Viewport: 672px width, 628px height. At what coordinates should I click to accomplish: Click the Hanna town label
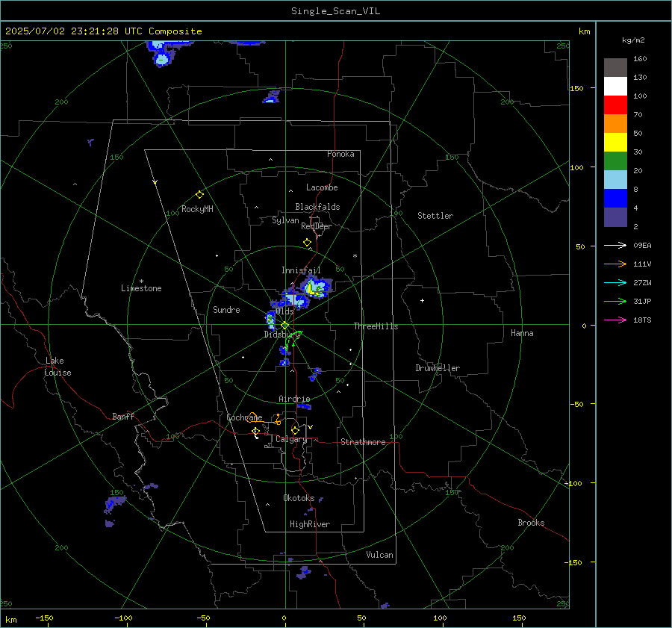point(522,333)
